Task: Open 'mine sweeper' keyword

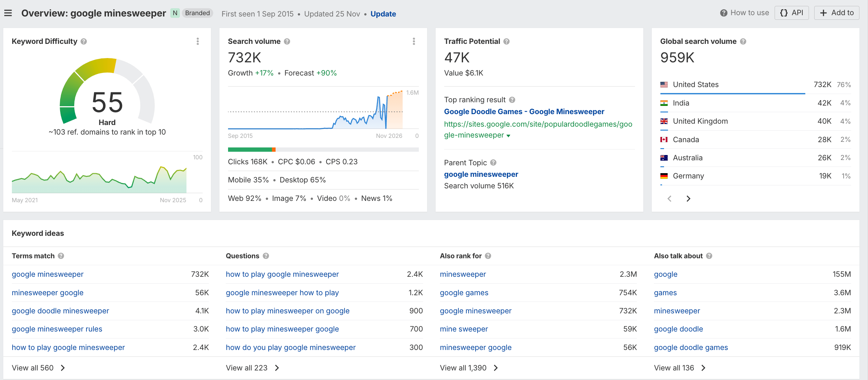Action: click(x=464, y=329)
